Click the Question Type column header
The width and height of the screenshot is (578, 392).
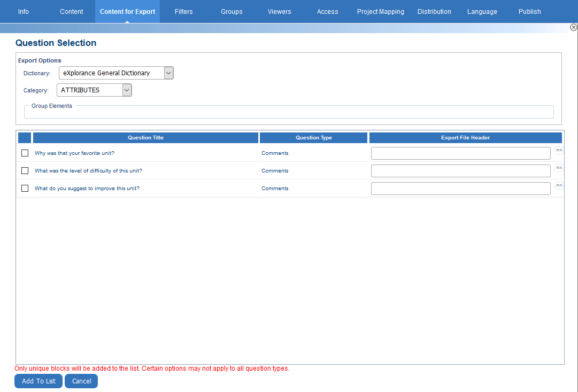pos(314,138)
